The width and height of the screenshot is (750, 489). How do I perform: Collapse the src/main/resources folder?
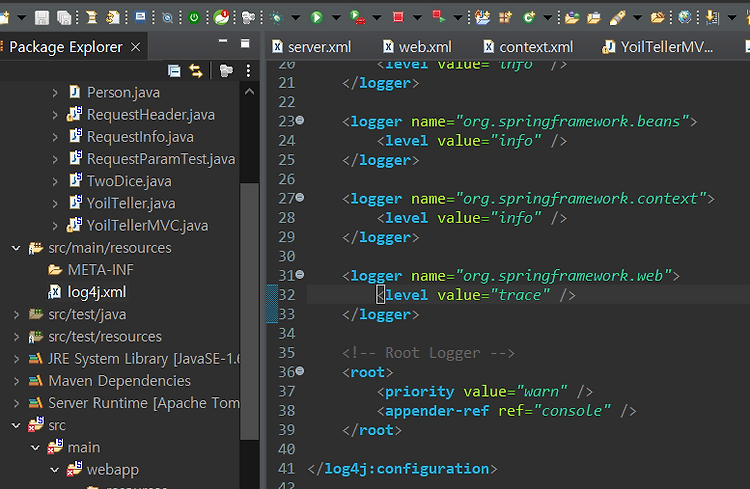16,248
